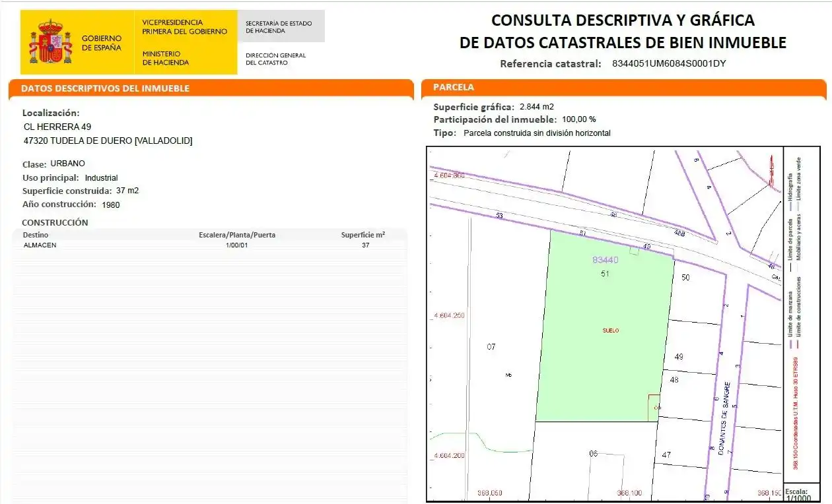Screen dimensions: 832x504
Task: Click the 'Referencia catastral:' label
Action: click(551, 64)
